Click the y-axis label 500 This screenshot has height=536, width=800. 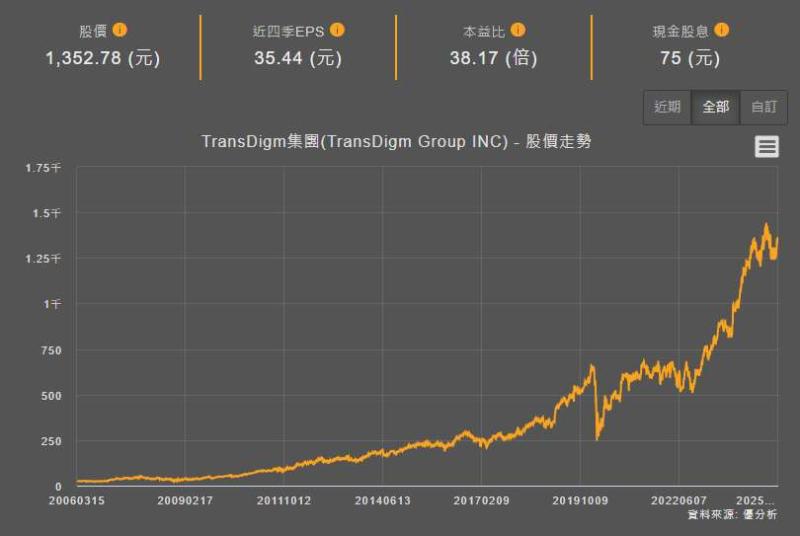point(52,396)
